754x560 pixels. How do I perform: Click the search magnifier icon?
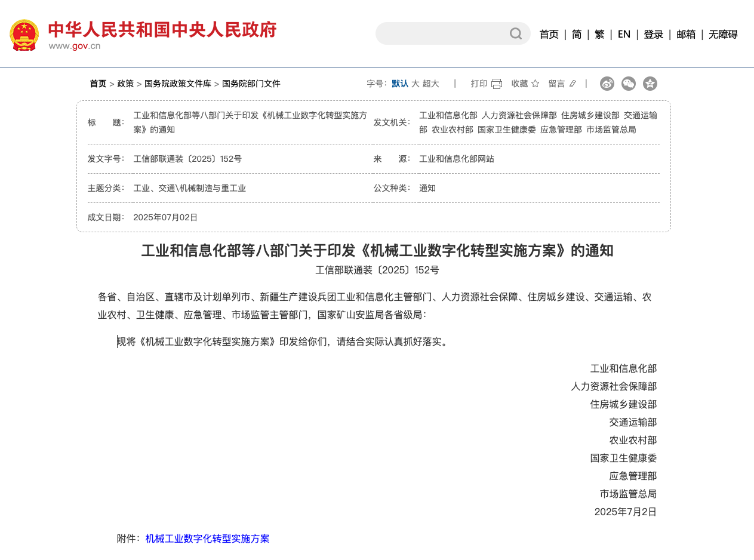[x=516, y=34]
